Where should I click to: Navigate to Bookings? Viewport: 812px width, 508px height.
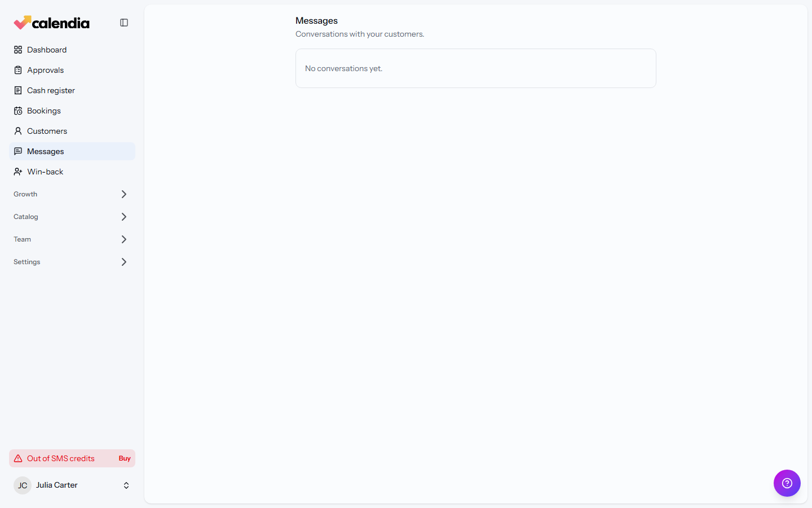tap(72, 111)
